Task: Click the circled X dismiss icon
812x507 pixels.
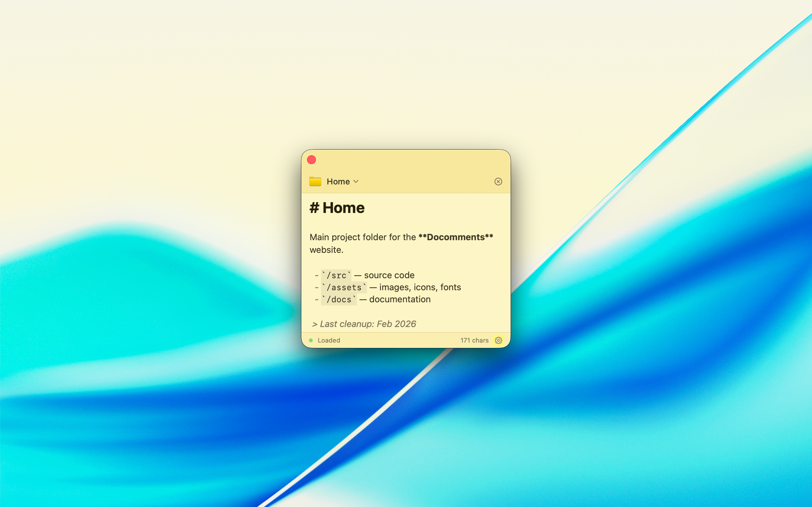Action: point(498,181)
